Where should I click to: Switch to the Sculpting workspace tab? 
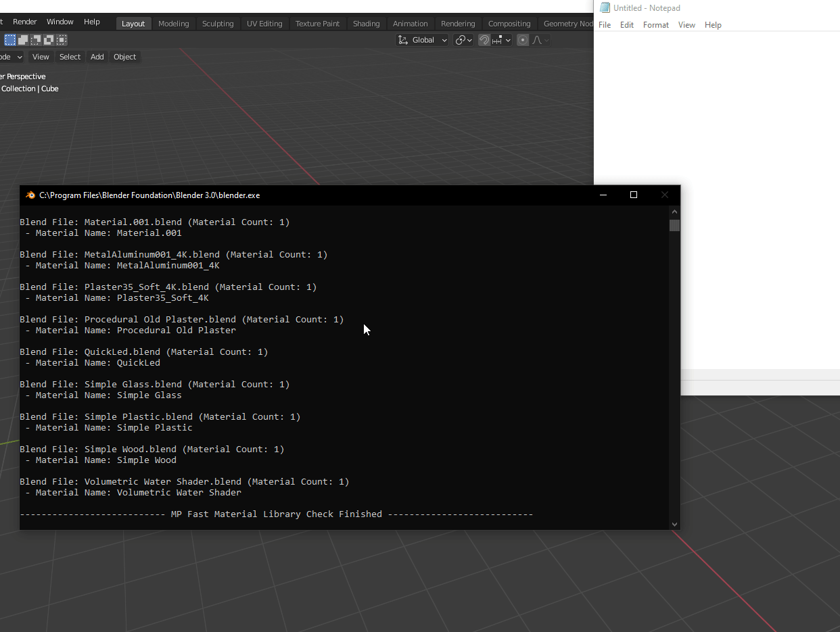pos(218,24)
